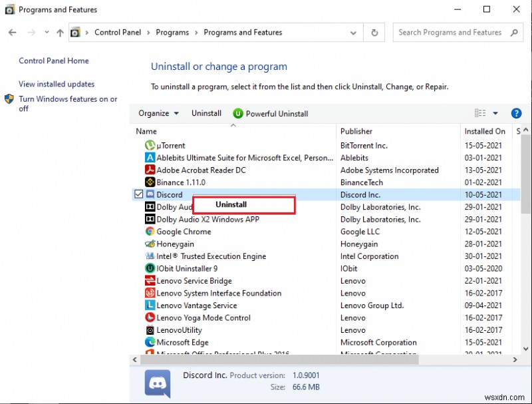The image size is (532, 404).
Task: Sort by the Publisher column header
Action: 356,131
